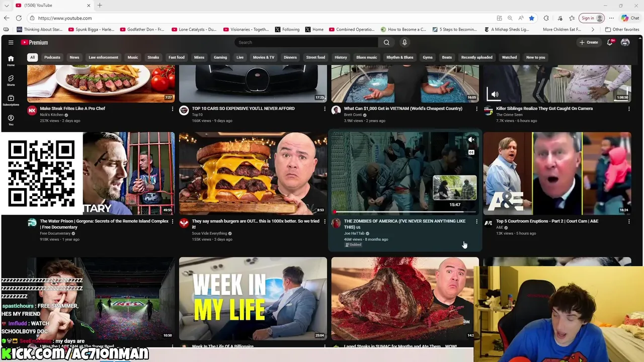Open Copilot Chat in the toolbar
Screen dimensions: 644x362
pyautogui.click(x=630, y=18)
